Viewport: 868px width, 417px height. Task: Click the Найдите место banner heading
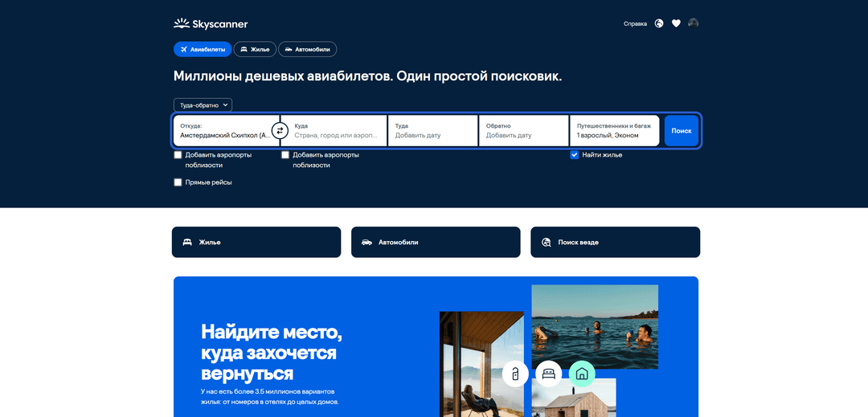(272, 352)
